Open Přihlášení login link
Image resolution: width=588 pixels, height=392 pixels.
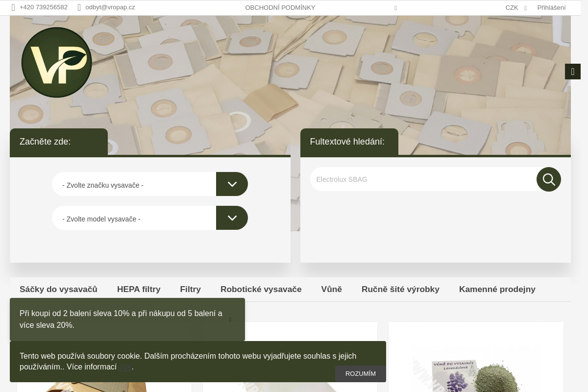(551, 7)
